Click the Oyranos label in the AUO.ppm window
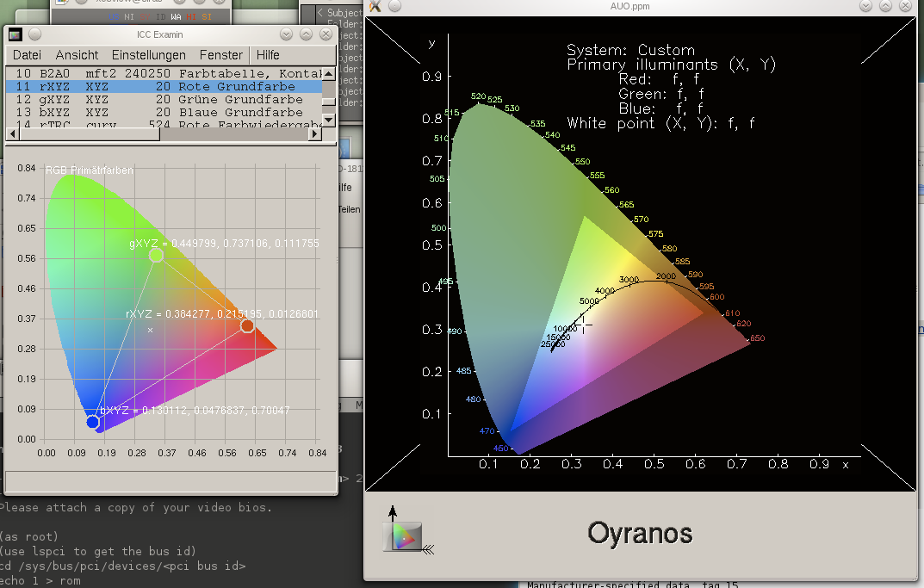The width and height of the screenshot is (924, 588). (640, 533)
